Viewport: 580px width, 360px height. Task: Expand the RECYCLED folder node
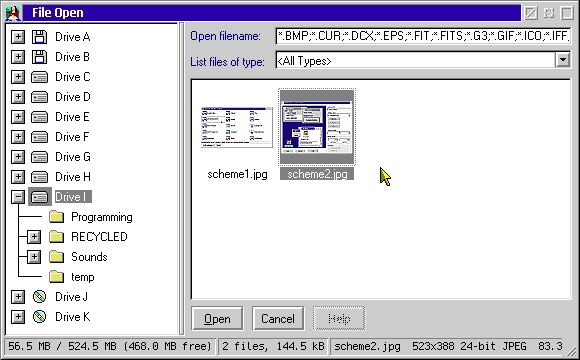[x=34, y=237]
